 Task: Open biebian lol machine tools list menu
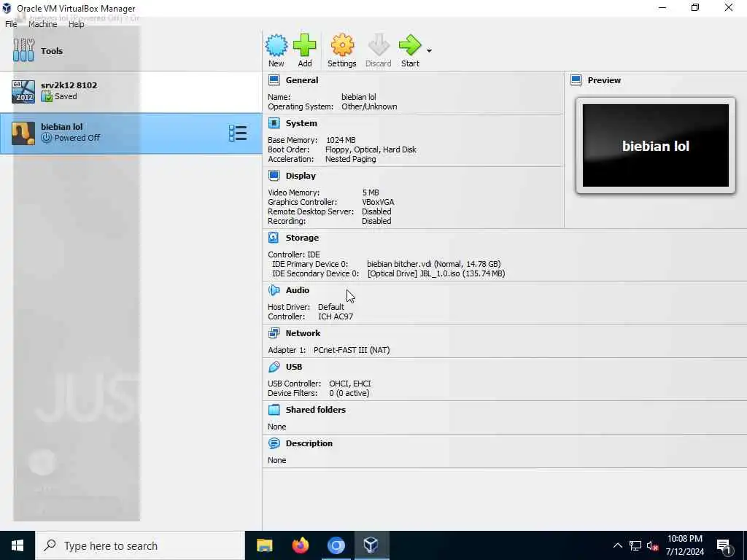click(x=238, y=133)
